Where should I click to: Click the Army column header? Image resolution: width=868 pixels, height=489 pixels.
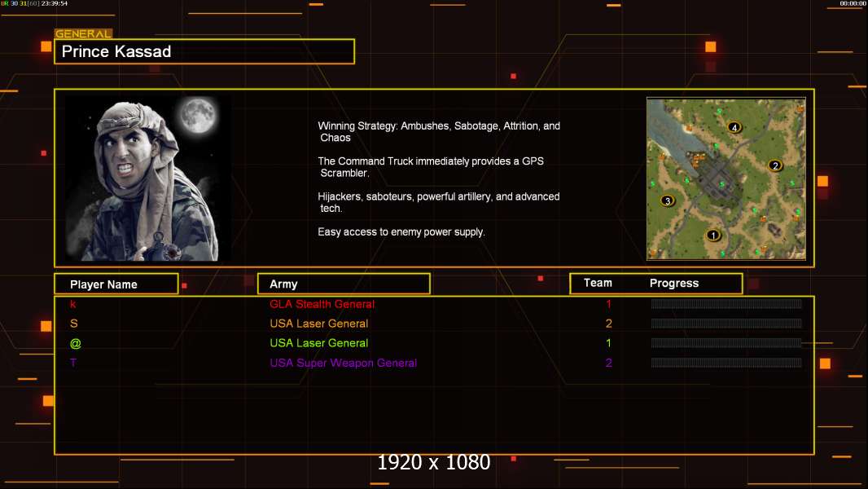[344, 284]
